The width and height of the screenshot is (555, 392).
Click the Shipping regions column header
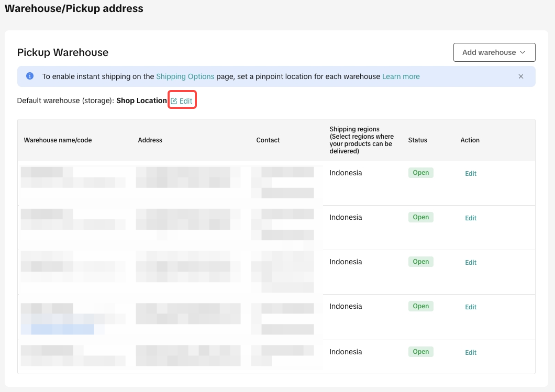361,140
